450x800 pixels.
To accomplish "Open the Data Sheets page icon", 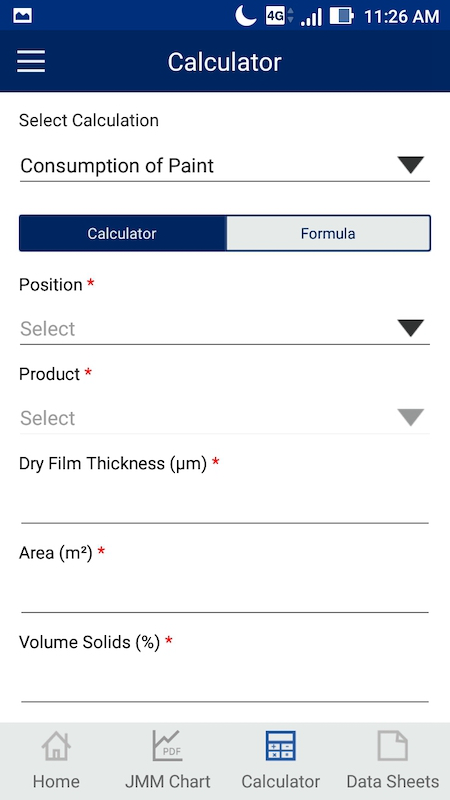I will tap(392, 745).
